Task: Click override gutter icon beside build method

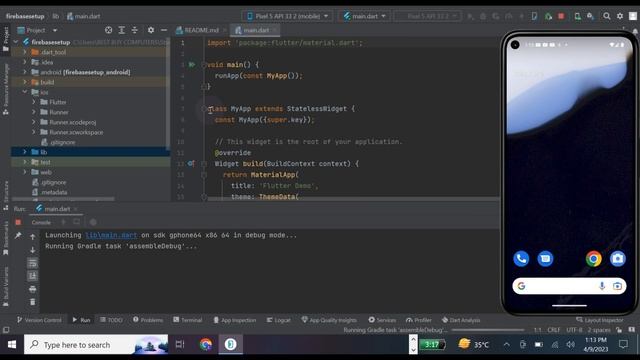Action: point(191,164)
